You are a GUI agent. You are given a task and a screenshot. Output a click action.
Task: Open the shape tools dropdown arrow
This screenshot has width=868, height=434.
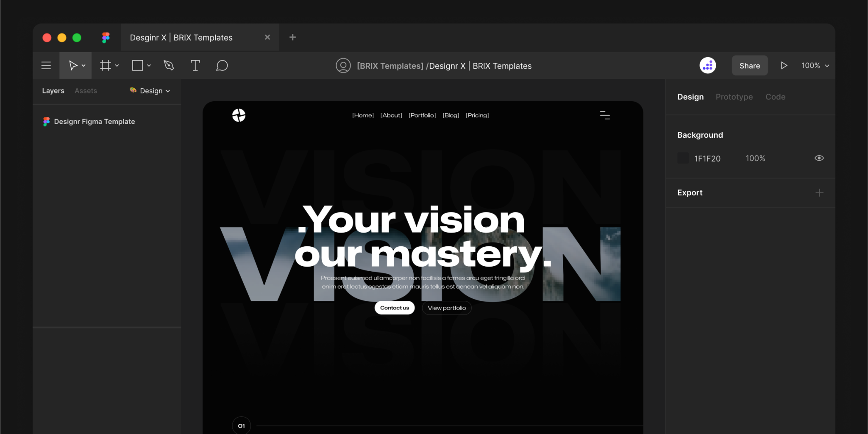coord(148,65)
